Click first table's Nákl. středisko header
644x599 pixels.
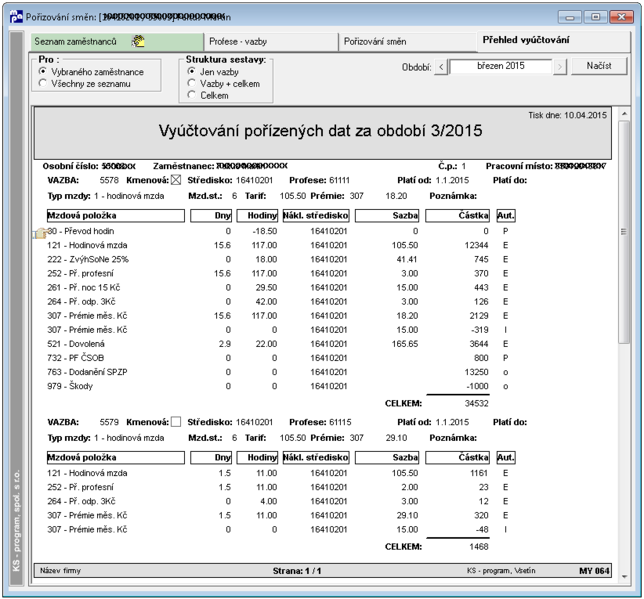pos(316,216)
